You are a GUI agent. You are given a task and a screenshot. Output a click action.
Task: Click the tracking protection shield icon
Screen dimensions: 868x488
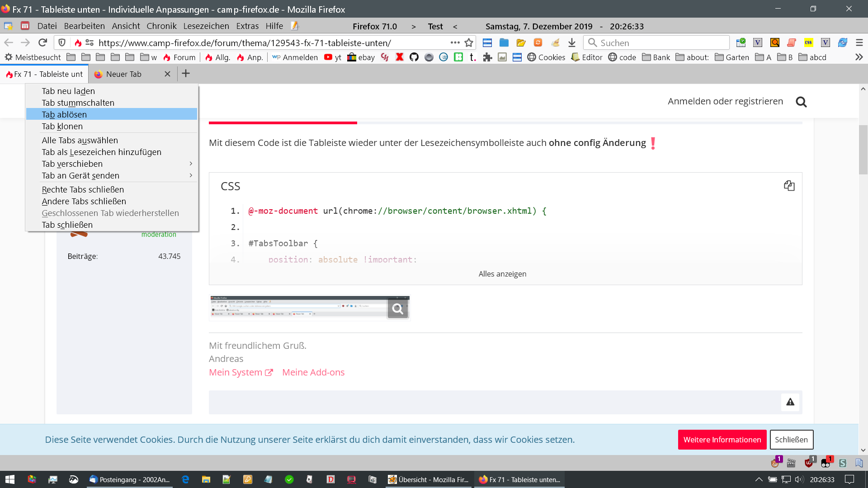coord(62,42)
